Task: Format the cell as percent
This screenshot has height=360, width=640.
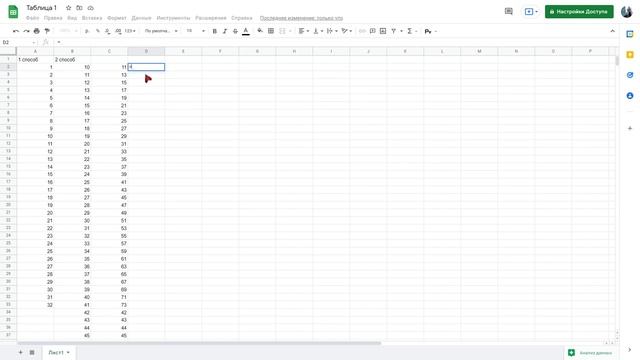Action: click(97, 31)
